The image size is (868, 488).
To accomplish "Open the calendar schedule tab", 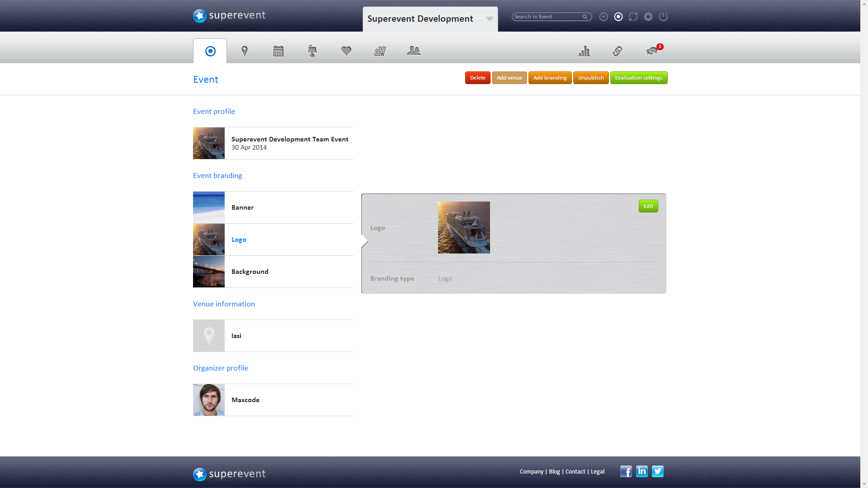I will click(278, 51).
